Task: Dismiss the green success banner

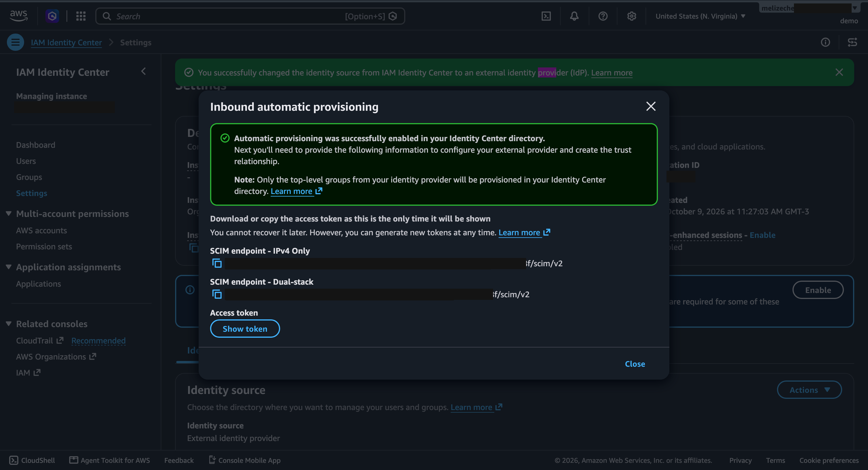Action: [x=839, y=72]
